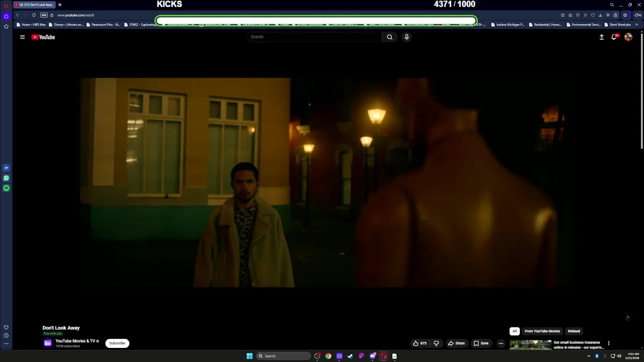Click the video player to pause
This screenshot has width=644, height=362.
pyautogui.click(x=328, y=183)
